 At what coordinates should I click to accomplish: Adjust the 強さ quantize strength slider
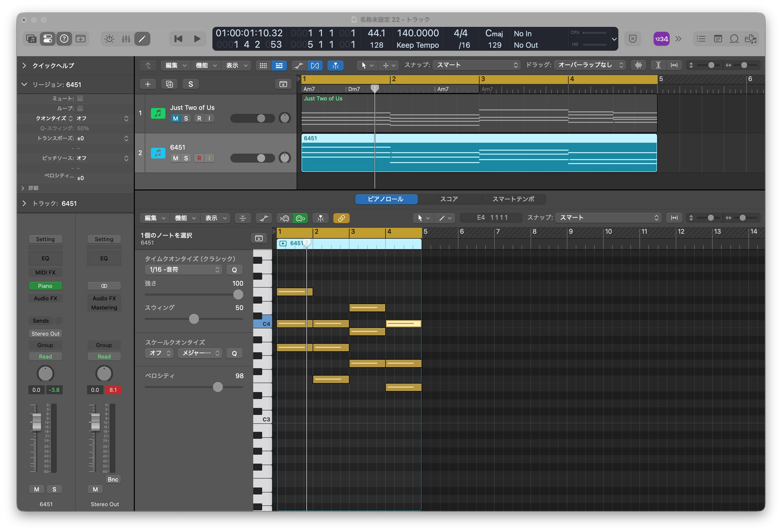238,295
